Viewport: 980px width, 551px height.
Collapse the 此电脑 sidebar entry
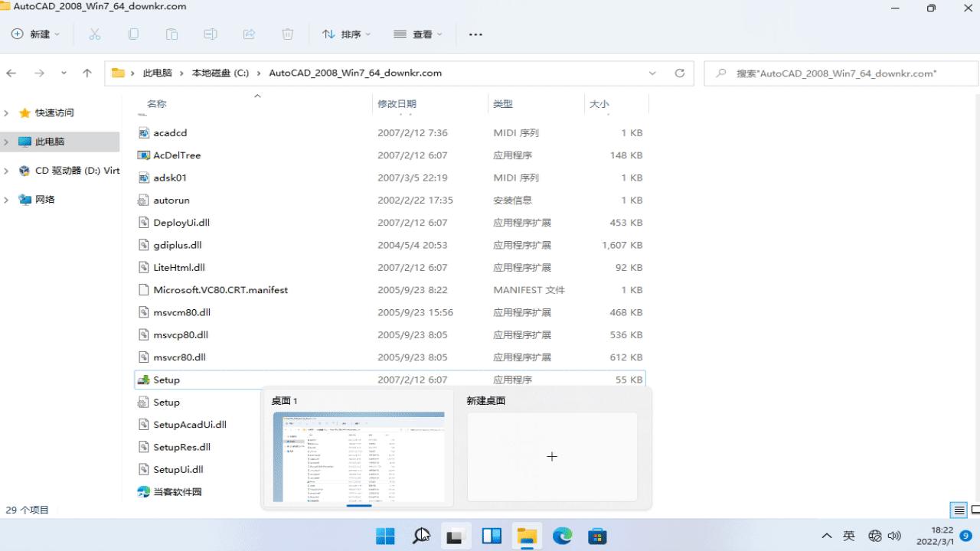pyautogui.click(x=6, y=141)
